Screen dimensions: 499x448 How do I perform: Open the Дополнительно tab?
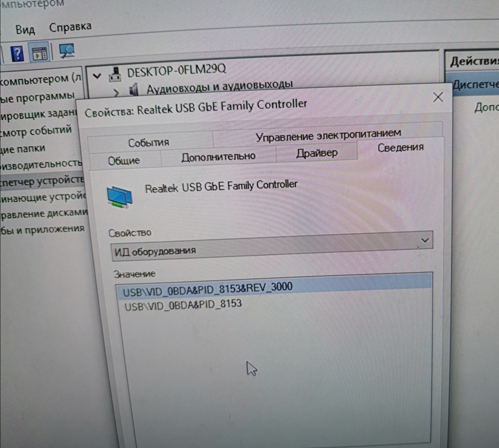tap(218, 156)
